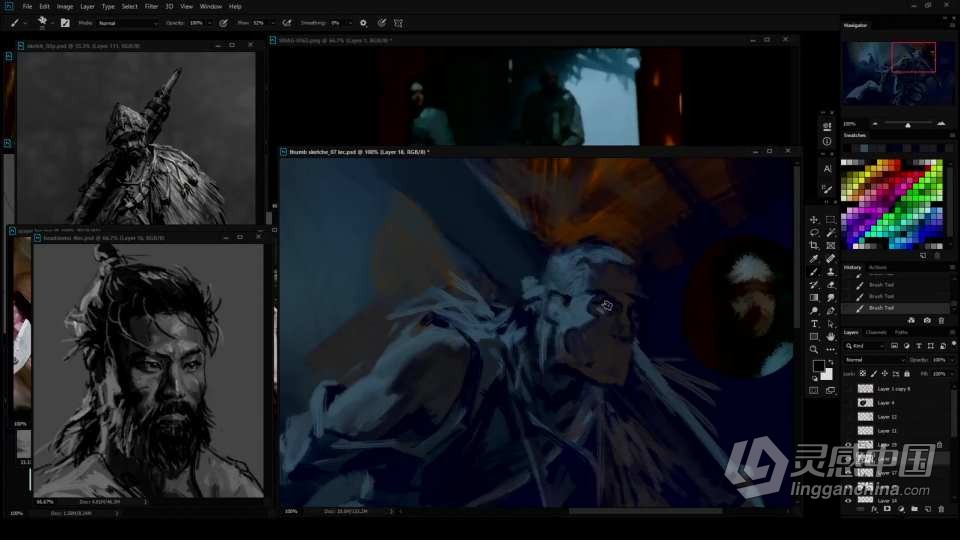
Task: Toggle lock transparent pixels
Action: 863,373
